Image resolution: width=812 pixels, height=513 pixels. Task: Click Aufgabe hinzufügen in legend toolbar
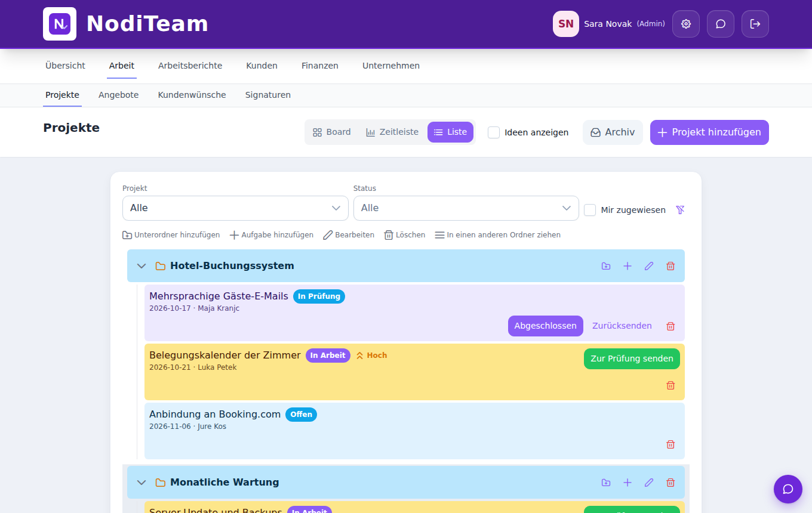coord(272,235)
